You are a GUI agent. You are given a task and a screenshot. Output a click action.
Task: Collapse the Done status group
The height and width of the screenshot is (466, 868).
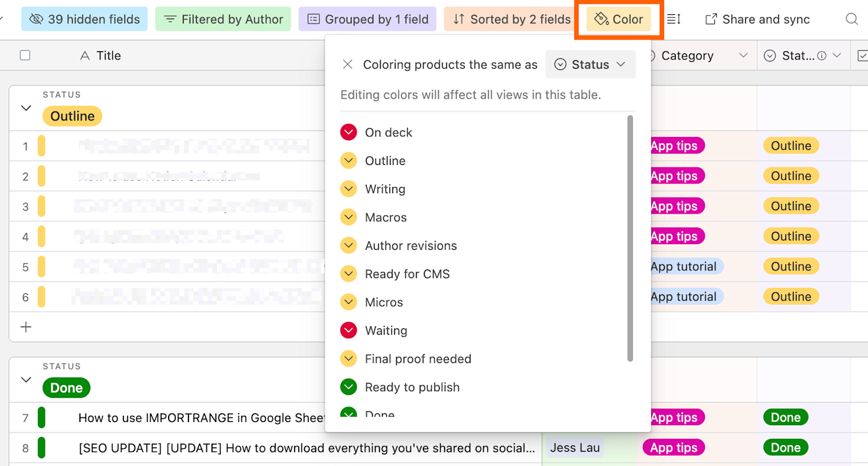[26, 379]
